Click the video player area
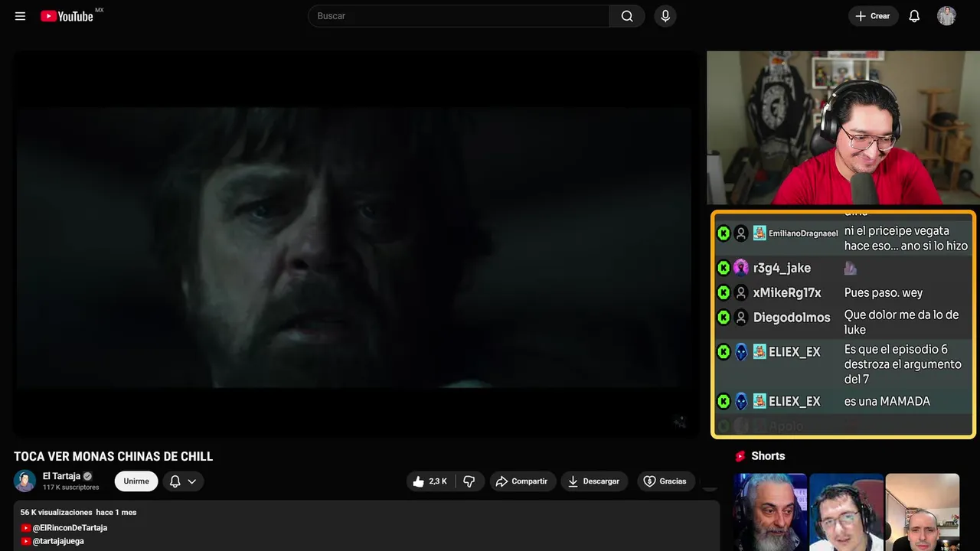Screen dimensions: 980x551 [355, 245]
